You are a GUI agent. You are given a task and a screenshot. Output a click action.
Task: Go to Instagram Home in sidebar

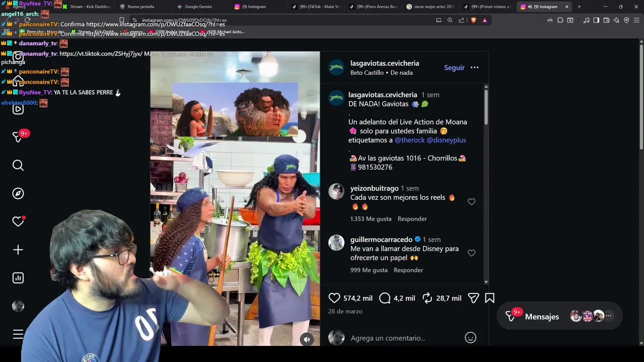pos(18,81)
